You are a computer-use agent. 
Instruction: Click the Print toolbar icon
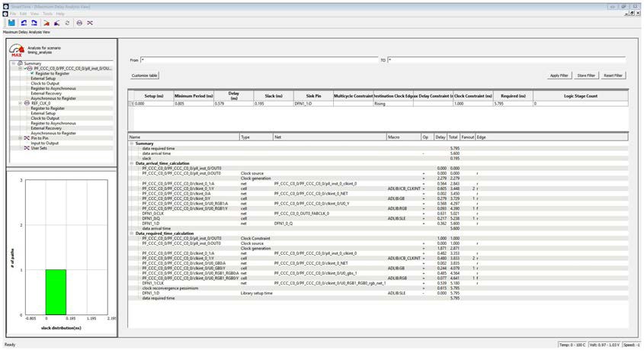click(79, 23)
